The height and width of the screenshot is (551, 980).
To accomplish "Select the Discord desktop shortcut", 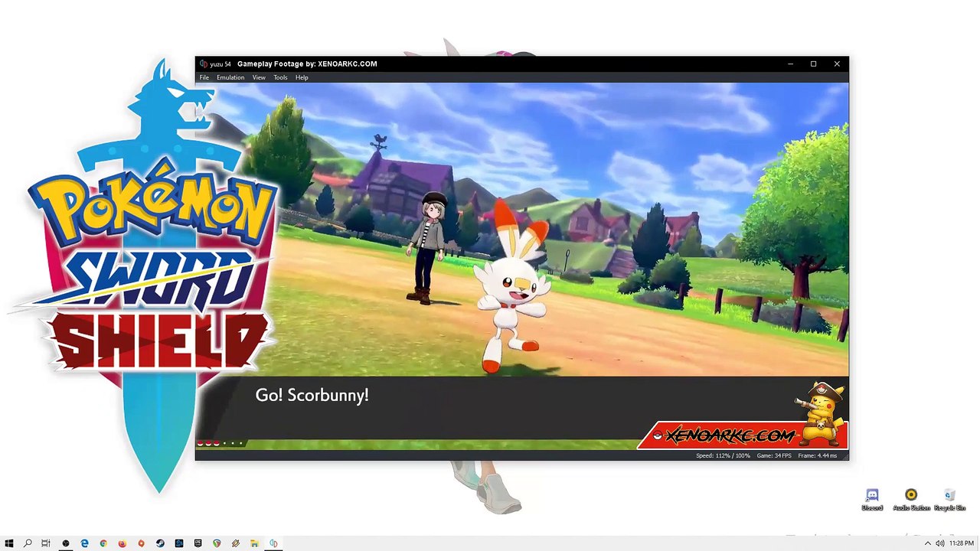I will click(x=872, y=500).
